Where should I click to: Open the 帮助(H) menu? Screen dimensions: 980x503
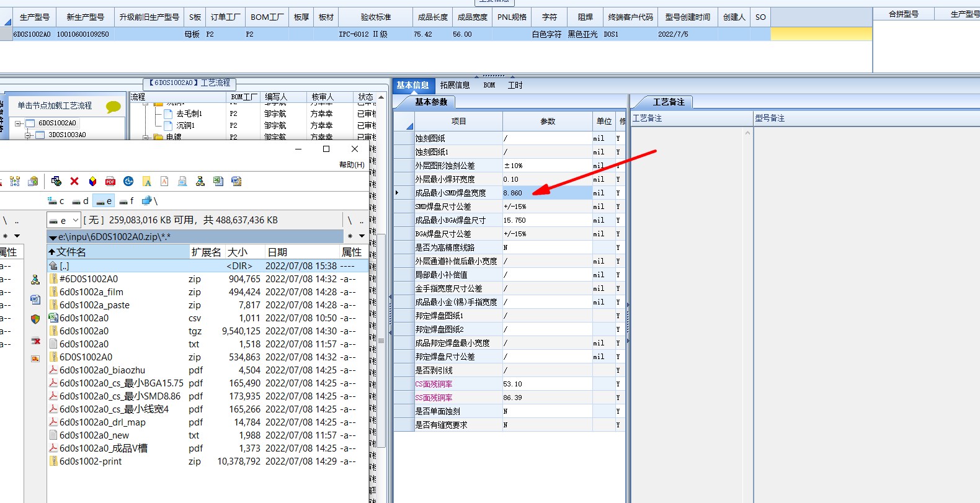click(352, 165)
